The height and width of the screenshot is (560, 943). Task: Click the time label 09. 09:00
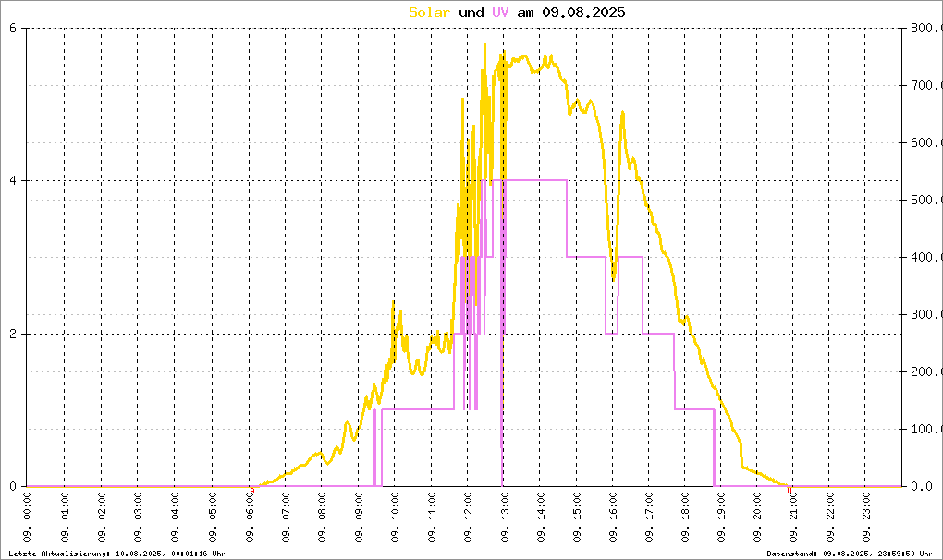click(359, 517)
